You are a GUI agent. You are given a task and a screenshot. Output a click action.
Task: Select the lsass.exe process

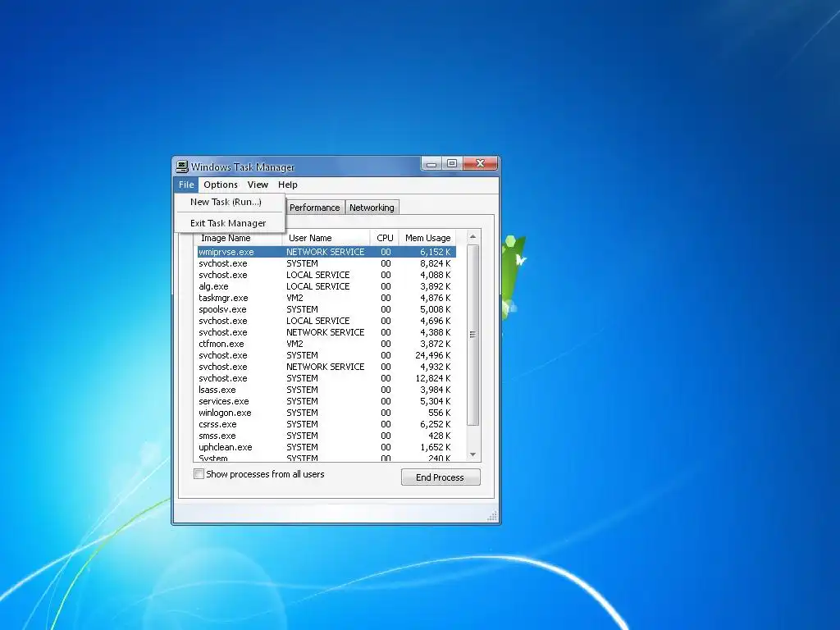pos(326,390)
